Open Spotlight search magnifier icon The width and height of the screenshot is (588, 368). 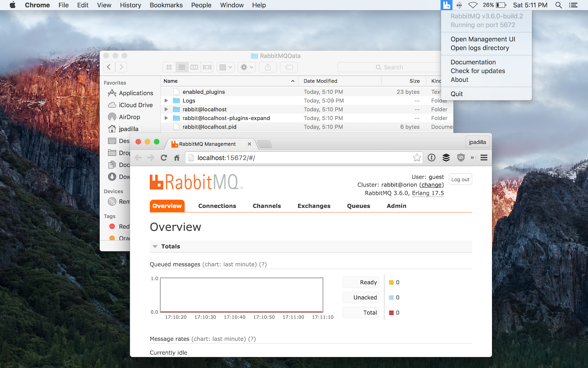click(x=559, y=5)
